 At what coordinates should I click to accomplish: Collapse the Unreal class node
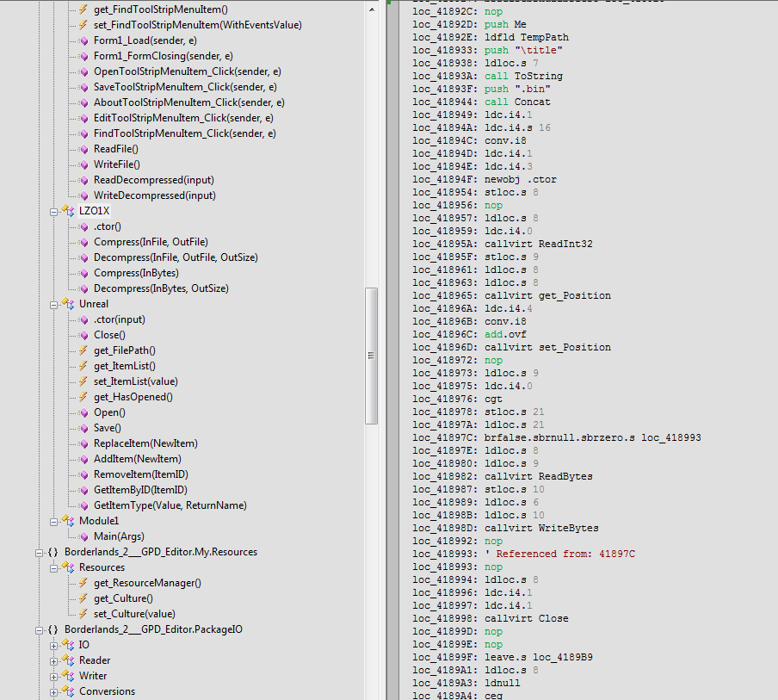coord(54,304)
